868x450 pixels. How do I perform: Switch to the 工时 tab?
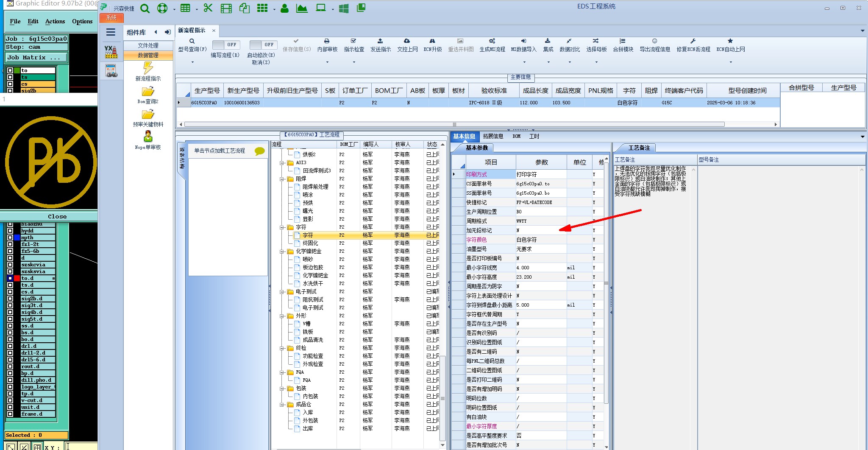tap(534, 137)
